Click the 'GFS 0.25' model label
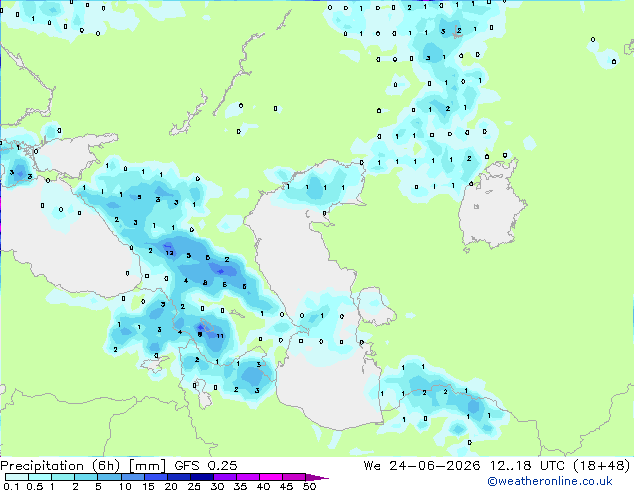Image resolution: width=634 pixels, height=490 pixels. point(206,466)
